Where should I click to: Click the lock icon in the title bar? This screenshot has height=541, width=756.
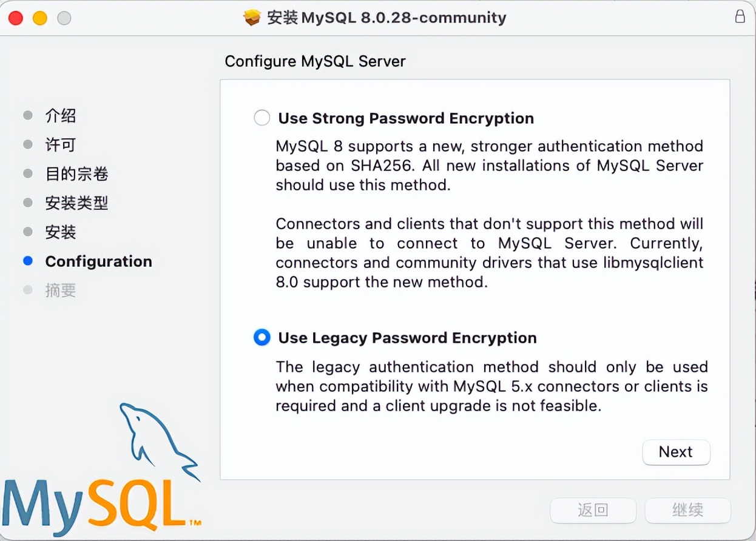[x=740, y=17]
